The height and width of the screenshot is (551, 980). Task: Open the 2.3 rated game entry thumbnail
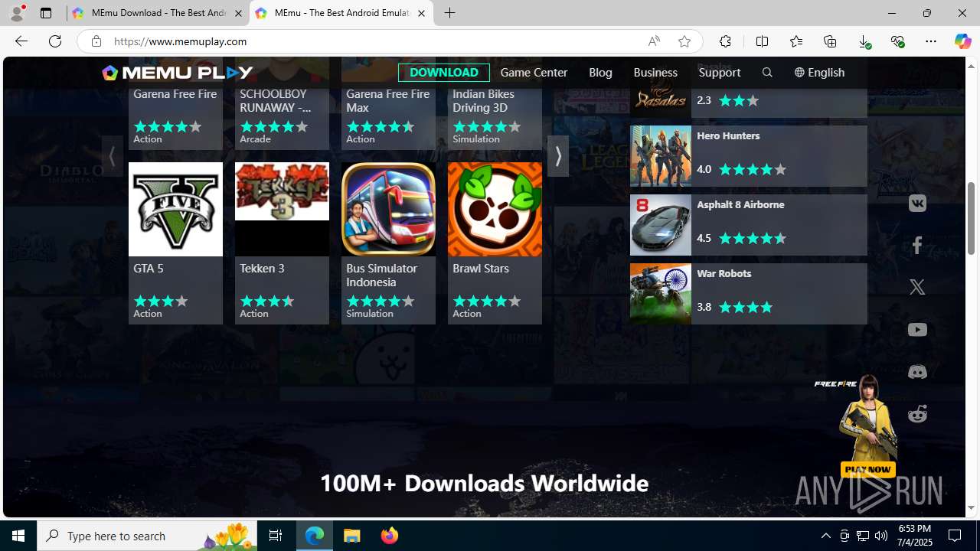(660, 88)
